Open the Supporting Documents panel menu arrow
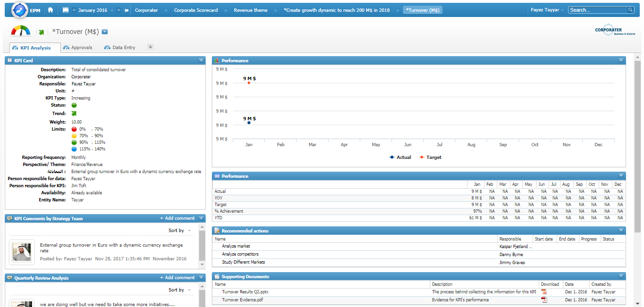644x307 pixels. [621, 276]
